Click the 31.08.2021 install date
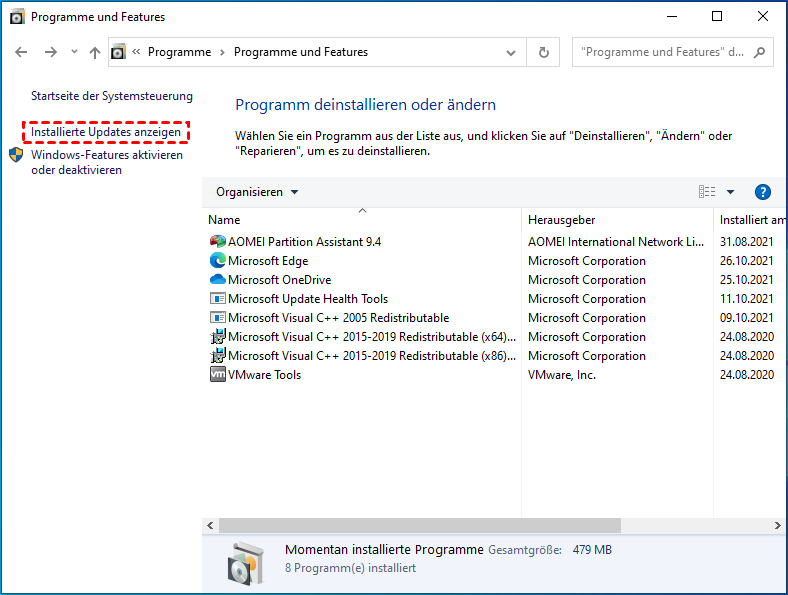The height and width of the screenshot is (595, 788). (746, 242)
